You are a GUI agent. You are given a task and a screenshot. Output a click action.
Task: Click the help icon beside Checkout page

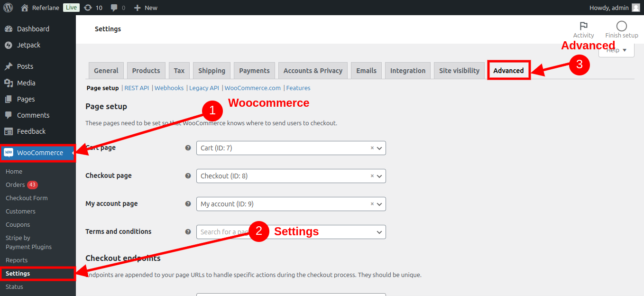tap(188, 176)
